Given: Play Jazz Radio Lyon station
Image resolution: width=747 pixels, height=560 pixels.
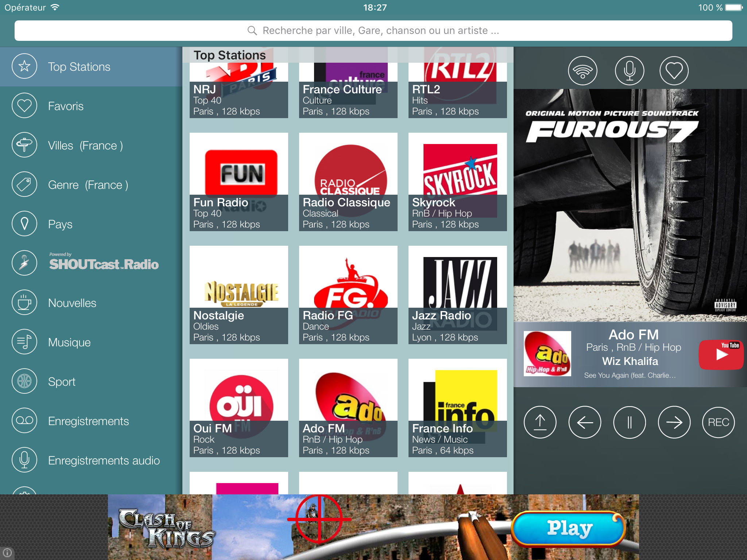Looking at the screenshot, I should (x=458, y=295).
